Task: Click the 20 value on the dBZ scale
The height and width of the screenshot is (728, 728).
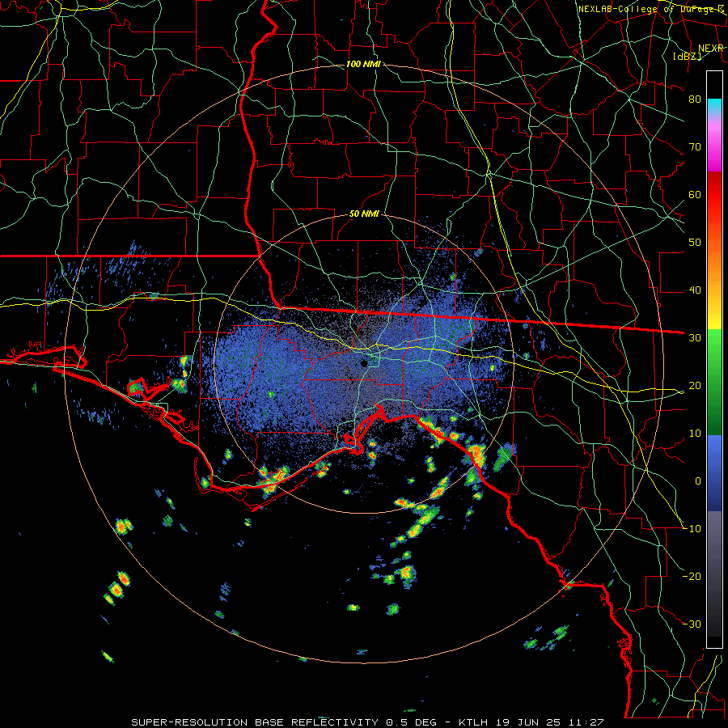Action: pos(695,385)
